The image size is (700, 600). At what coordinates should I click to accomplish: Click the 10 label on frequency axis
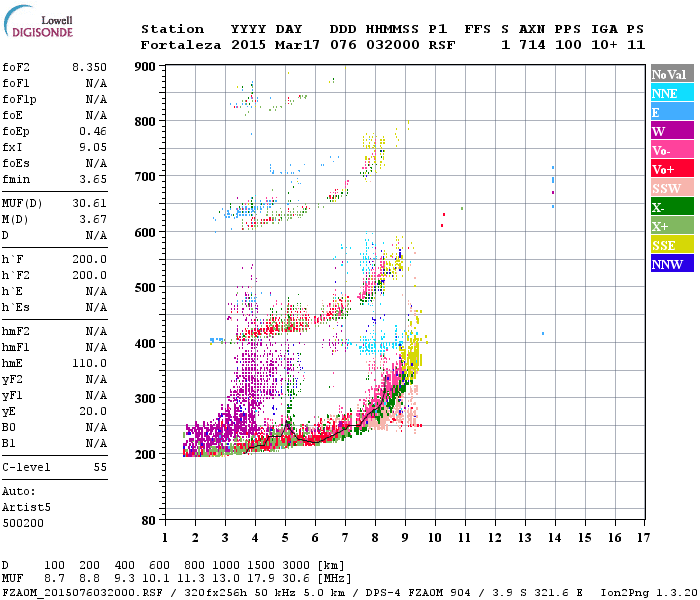point(435,538)
